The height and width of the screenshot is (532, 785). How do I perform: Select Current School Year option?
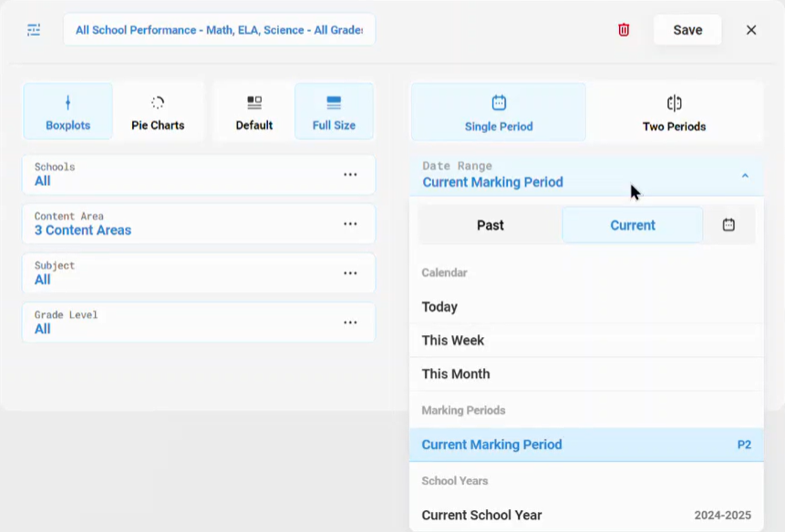click(587, 515)
